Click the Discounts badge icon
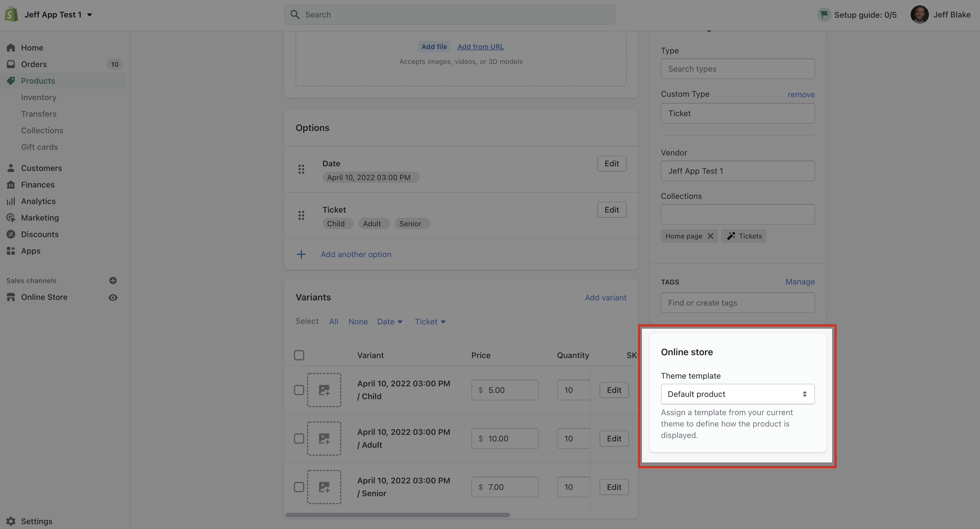This screenshot has height=529, width=980. [11, 234]
